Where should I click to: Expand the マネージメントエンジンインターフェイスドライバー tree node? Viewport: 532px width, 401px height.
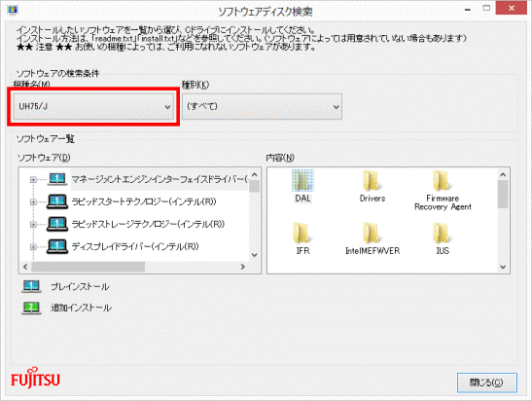pyautogui.click(x=33, y=180)
